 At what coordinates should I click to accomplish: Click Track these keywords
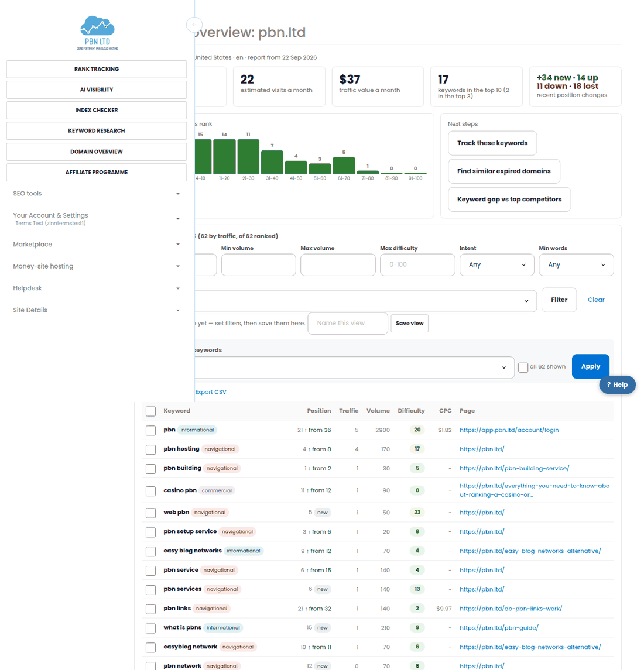(492, 143)
